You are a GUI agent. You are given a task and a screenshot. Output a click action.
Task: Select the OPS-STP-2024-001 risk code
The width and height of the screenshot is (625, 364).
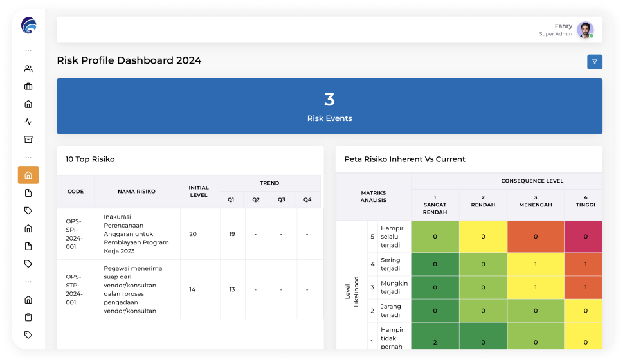pyautogui.click(x=74, y=289)
